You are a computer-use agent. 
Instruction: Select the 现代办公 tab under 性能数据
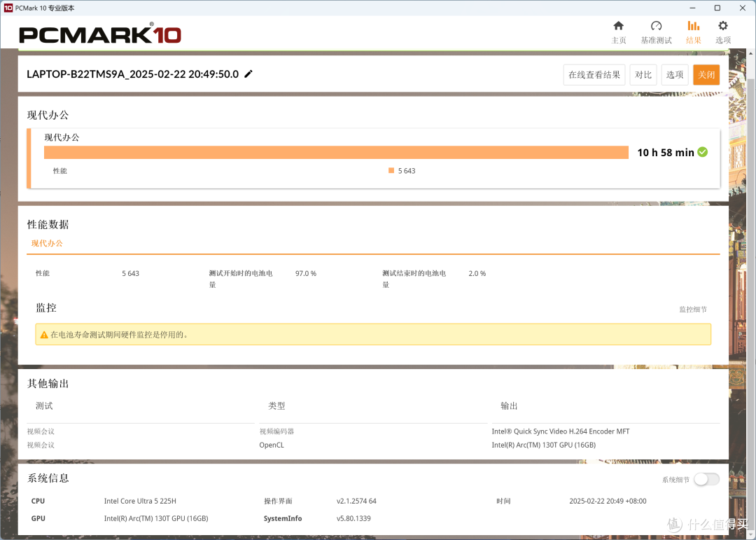47,243
